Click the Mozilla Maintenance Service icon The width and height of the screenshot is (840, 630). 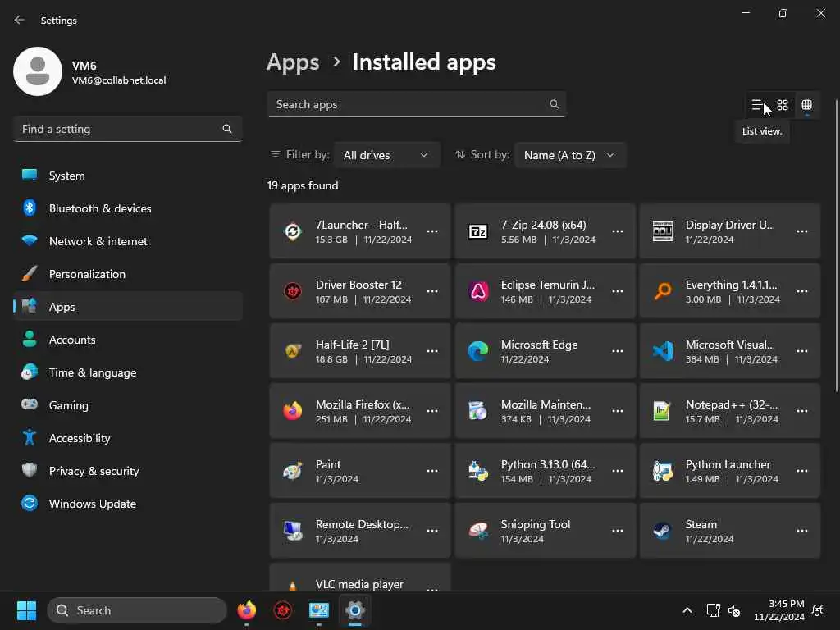(x=478, y=412)
